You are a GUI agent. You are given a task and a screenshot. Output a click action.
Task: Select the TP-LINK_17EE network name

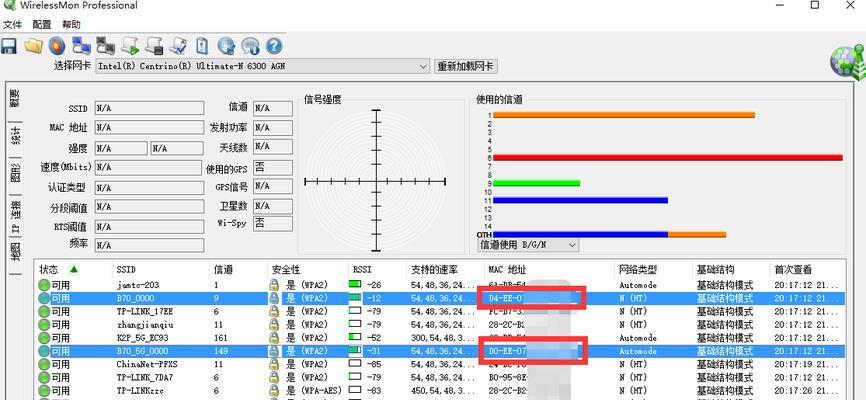(145, 312)
